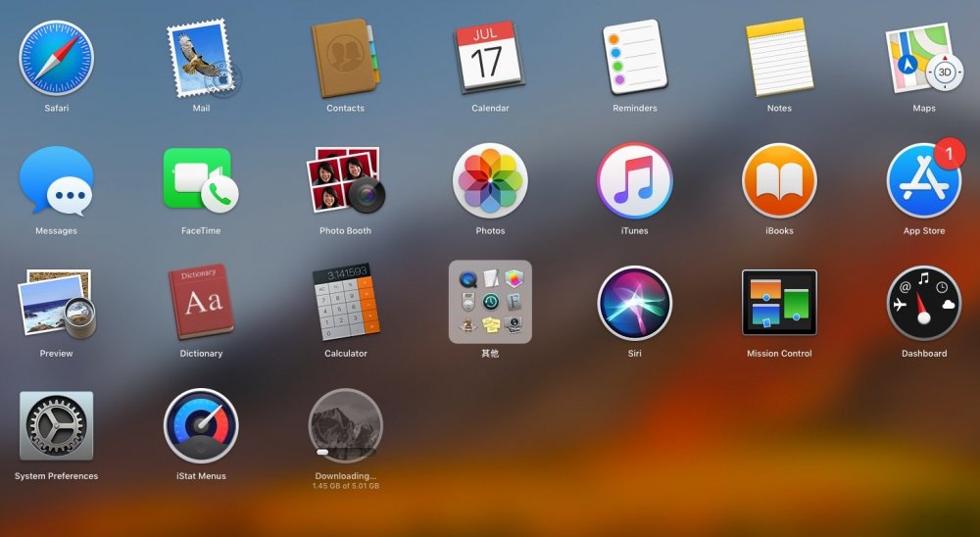Click the "Downloading..." label
This screenshot has height=537, width=980.
pyautogui.click(x=346, y=475)
